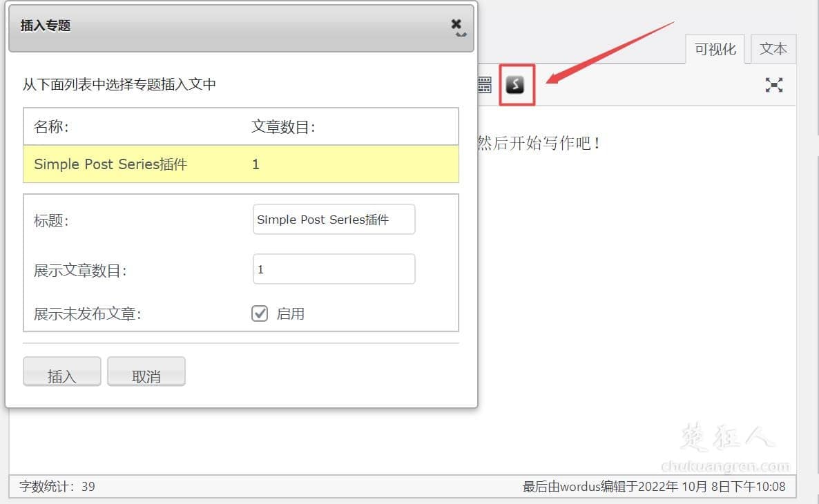
Task: Select the Simple Post Series插件 list row
Action: 241,164
